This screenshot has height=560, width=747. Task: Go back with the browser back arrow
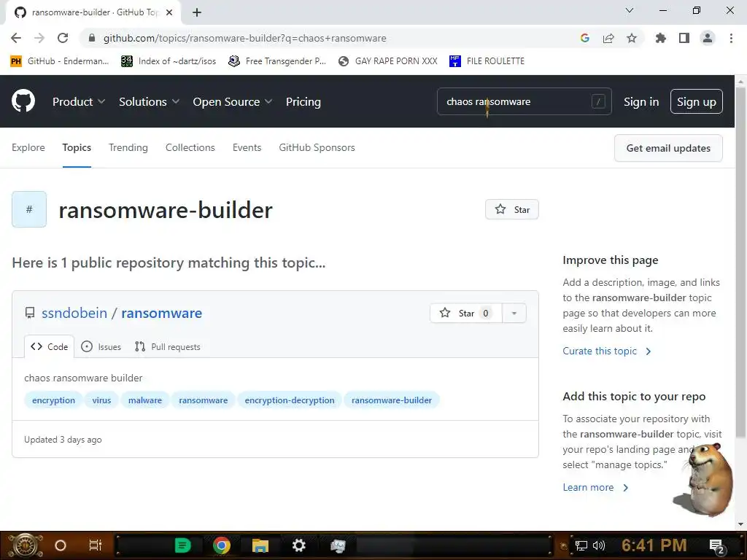pyautogui.click(x=16, y=38)
